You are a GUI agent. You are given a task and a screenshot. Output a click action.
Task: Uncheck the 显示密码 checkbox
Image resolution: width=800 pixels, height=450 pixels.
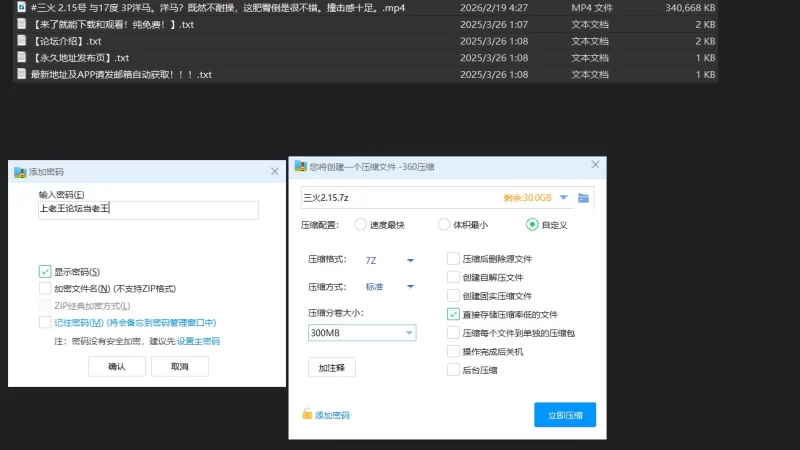tap(45, 271)
